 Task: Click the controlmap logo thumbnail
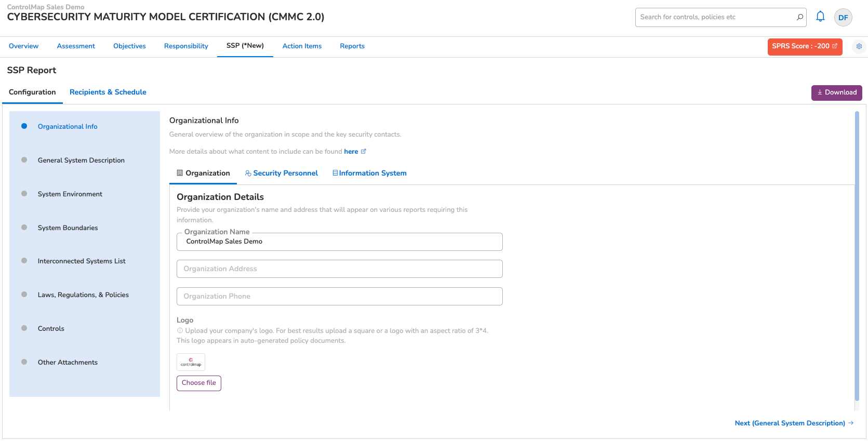point(191,362)
